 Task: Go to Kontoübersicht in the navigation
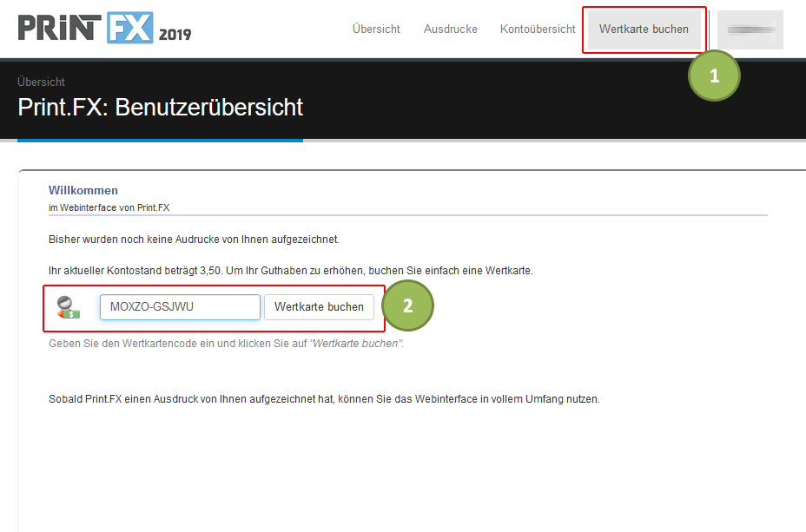pos(538,30)
